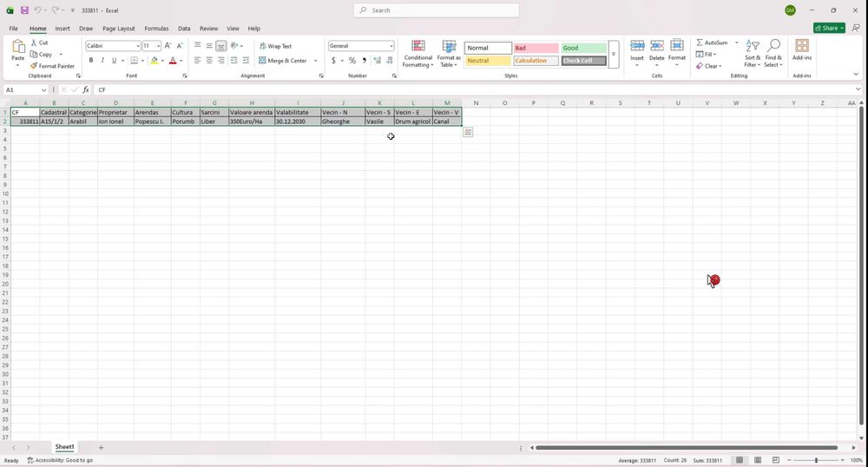Open Find & Select menu
This screenshot has height=467, width=868.
[x=773, y=53]
